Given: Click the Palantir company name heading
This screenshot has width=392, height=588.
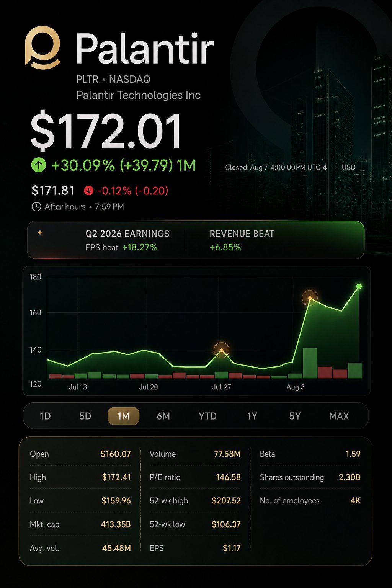Looking at the screenshot, I should 144,49.
